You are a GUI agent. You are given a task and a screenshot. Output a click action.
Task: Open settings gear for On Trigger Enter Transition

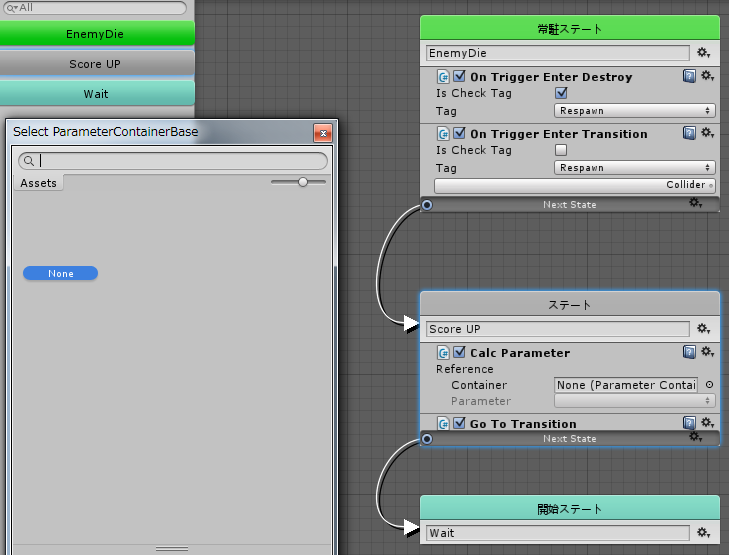point(707,133)
